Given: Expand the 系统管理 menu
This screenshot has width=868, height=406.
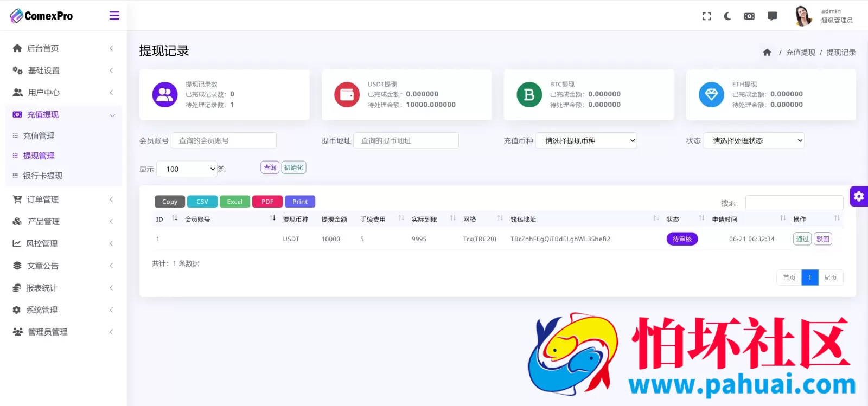Looking at the screenshot, I should pos(63,310).
